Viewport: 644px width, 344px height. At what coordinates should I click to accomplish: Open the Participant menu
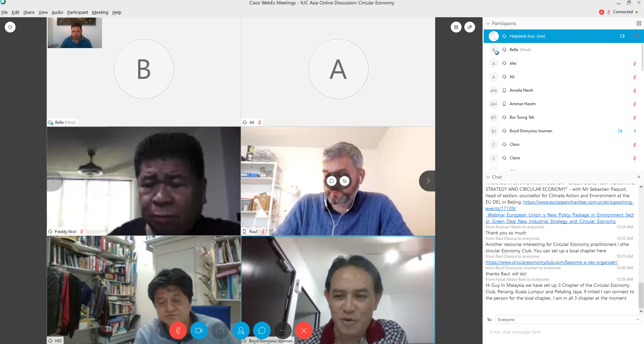click(x=77, y=13)
